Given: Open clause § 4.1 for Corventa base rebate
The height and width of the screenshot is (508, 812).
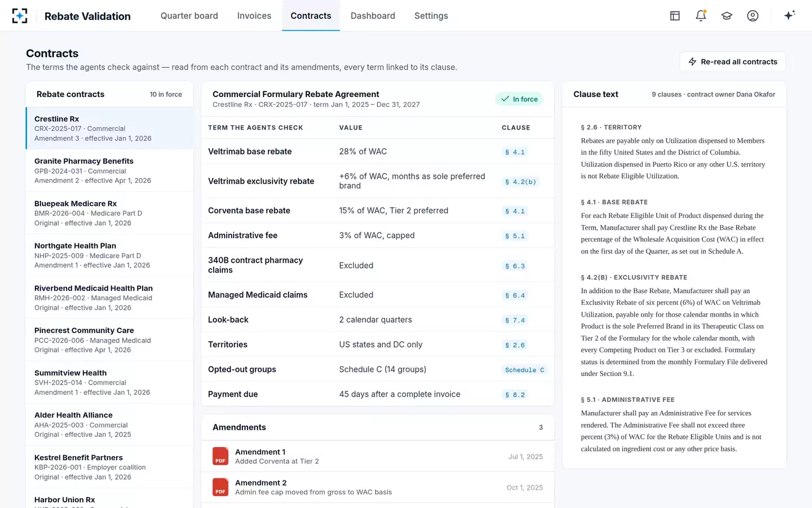Looking at the screenshot, I should coord(515,211).
